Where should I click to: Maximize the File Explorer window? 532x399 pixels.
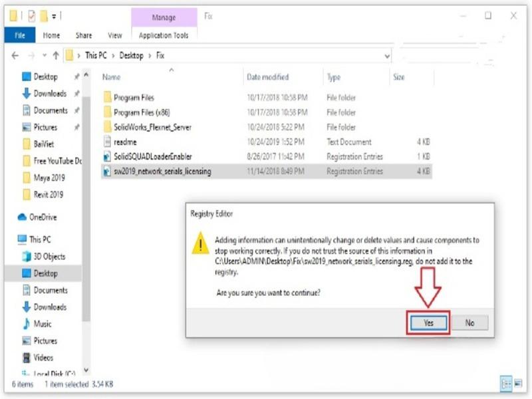pos(488,15)
